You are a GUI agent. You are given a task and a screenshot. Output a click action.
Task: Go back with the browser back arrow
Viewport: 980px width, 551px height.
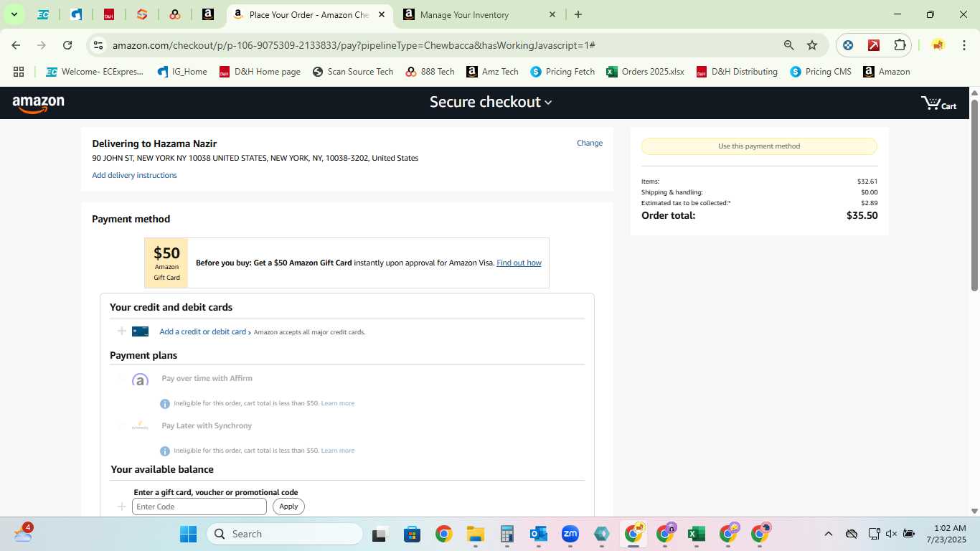16,45
